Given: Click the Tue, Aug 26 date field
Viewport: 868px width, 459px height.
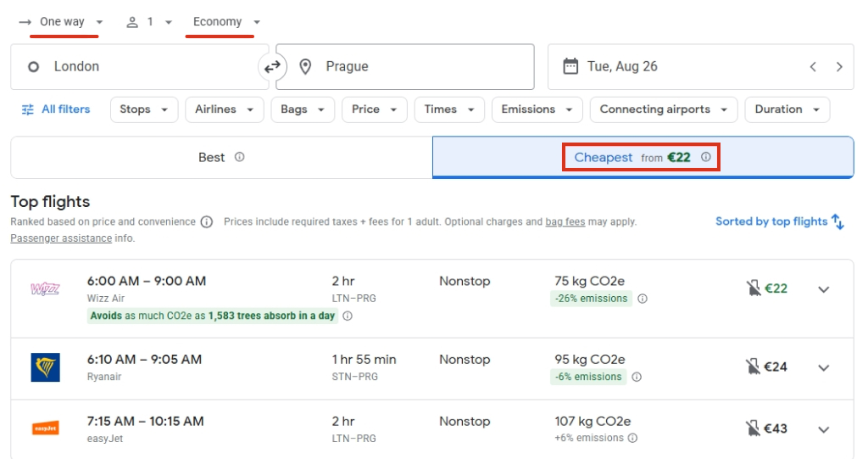Looking at the screenshot, I should click(x=700, y=67).
